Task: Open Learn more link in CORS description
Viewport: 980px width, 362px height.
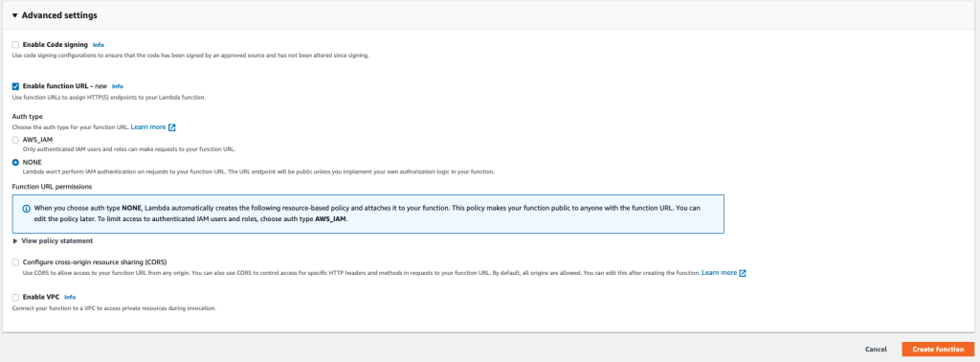Action: coord(720,273)
